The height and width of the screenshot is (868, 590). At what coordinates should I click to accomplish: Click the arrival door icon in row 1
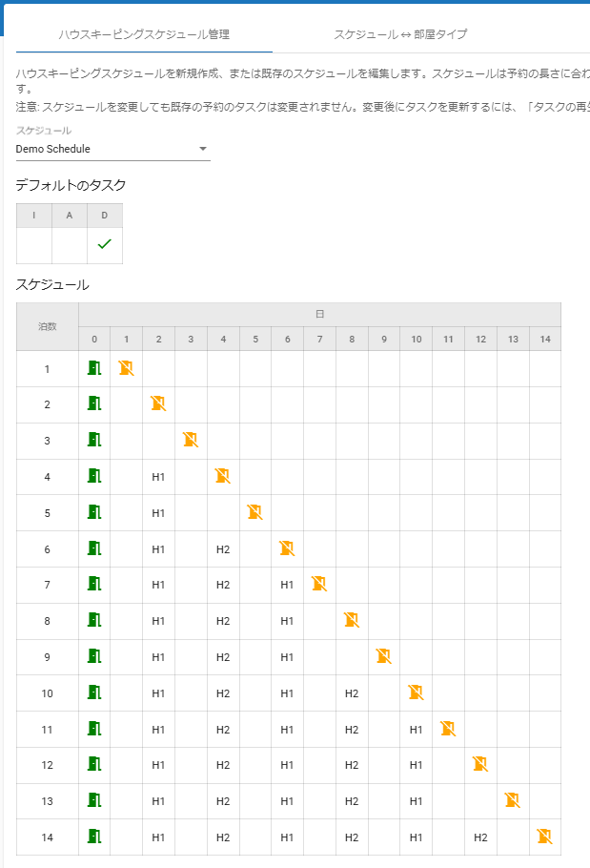pos(94,368)
